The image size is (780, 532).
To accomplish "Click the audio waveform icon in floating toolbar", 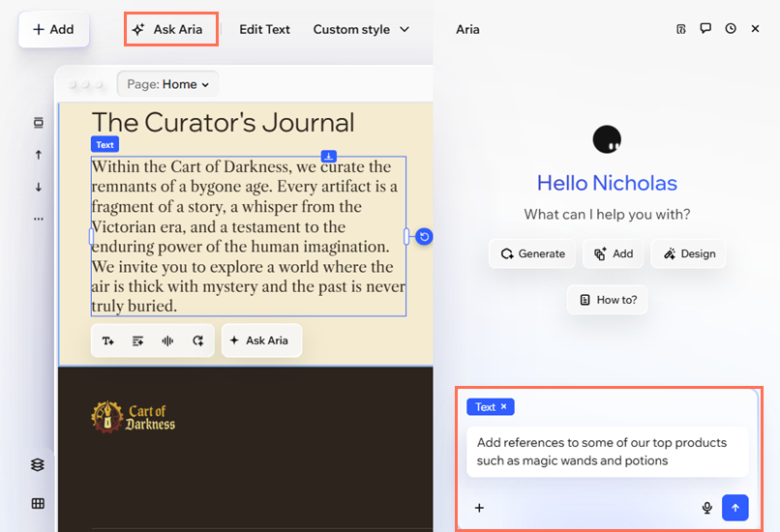I will (x=167, y=340).
